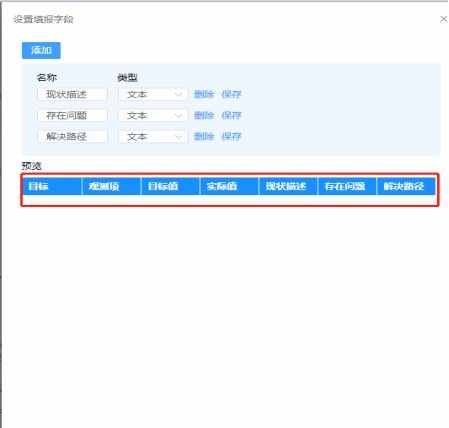The width and height of the screenshot is (449, 428).
Task: Delete the 解决路径 field row
Action: tap(204, 136)
